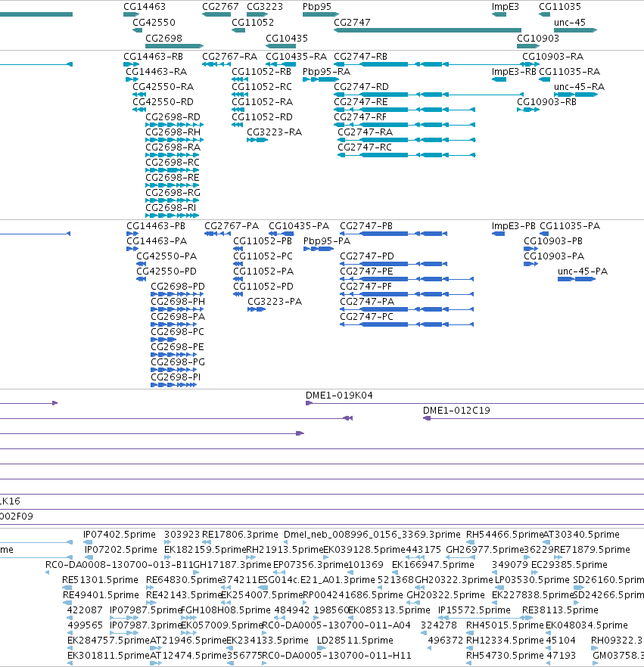Click transcript CG10435-RA label
This screenshot has width=644, height=667.
pos(296,57)
